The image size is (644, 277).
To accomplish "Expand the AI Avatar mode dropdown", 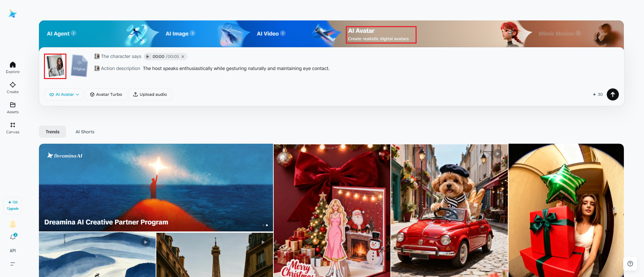I will (x=64, y=94).
